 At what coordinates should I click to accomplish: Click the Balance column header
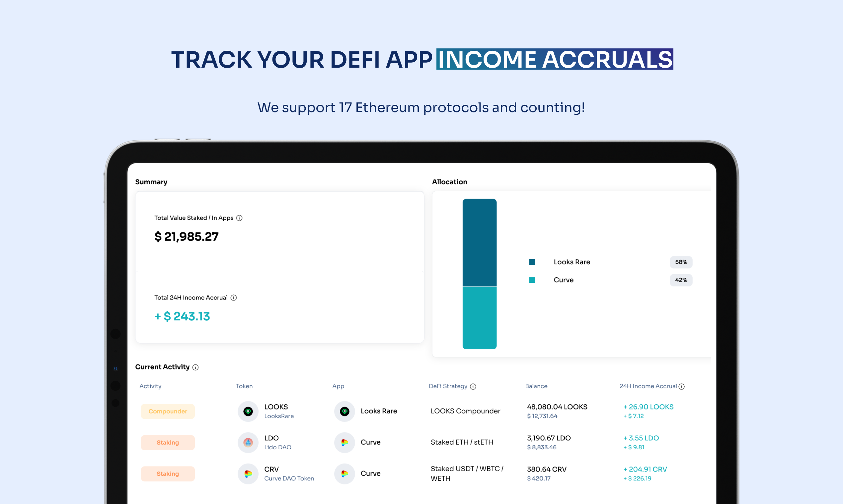point(536,387)
